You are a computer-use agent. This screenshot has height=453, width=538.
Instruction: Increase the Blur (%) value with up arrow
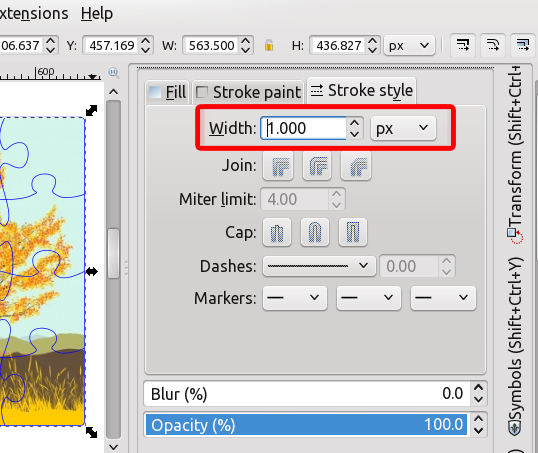(478, 387)
